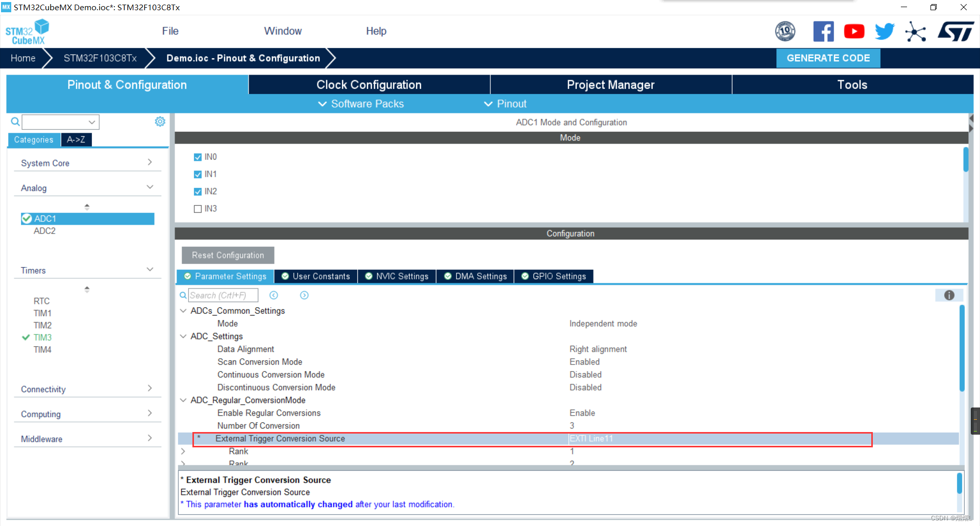Switch to A->Z sorting tab
Viewport: 980px width, 526px height.
click(76, 139)
